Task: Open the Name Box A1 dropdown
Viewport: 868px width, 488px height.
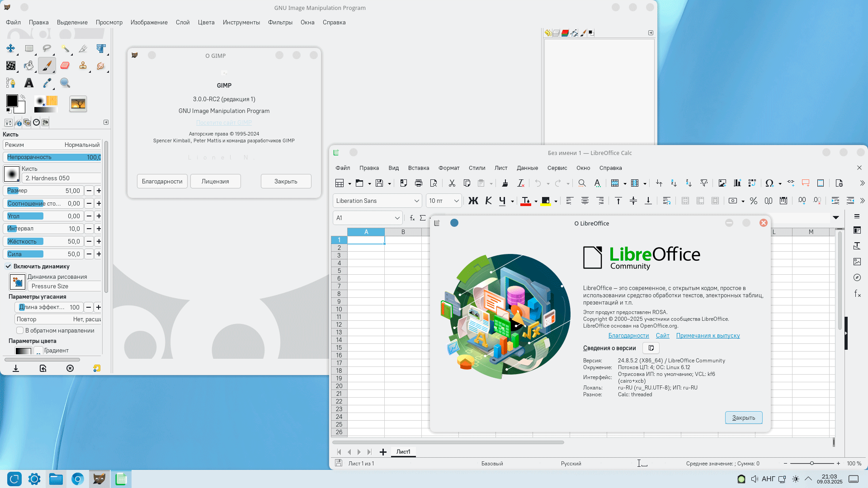Action: click(x=397, y=218)
